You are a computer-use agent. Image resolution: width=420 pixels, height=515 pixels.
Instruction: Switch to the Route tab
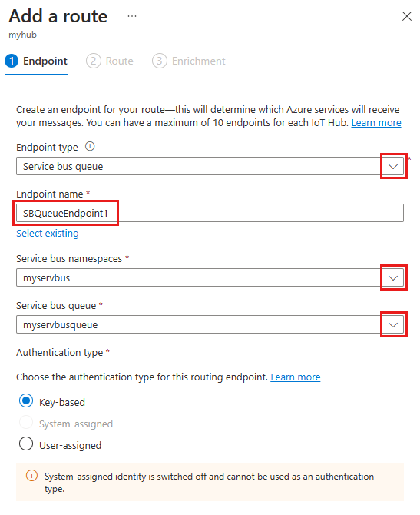point(120,61)
